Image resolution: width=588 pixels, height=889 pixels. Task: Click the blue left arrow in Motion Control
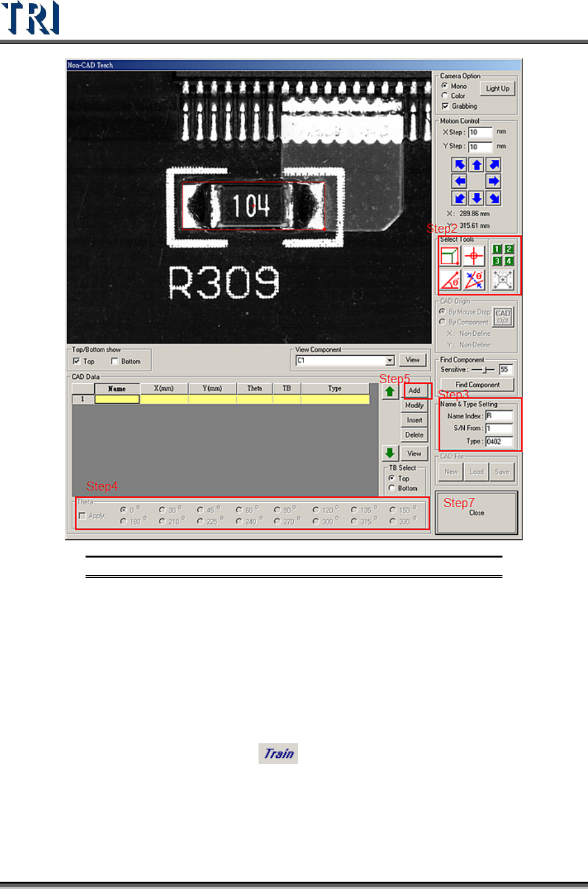coord(460,181)
